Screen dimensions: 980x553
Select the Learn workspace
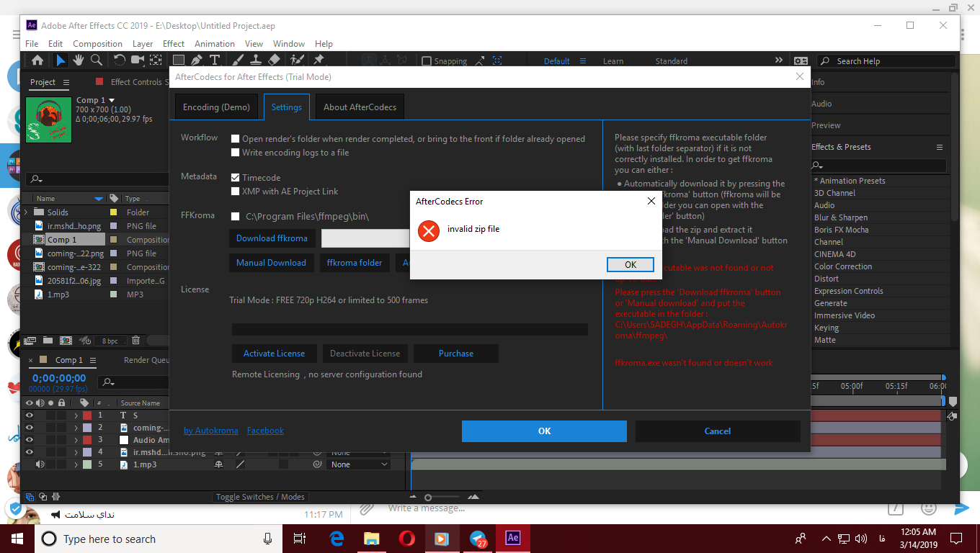point(613,61)
